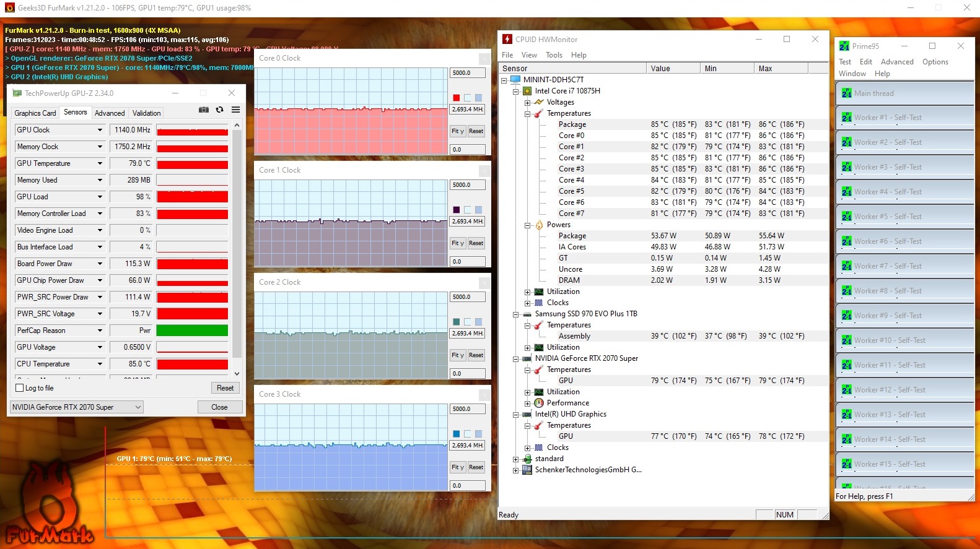
Task: Click the Prime95 Worker #5 icon
Action: [x=846, y=217]
